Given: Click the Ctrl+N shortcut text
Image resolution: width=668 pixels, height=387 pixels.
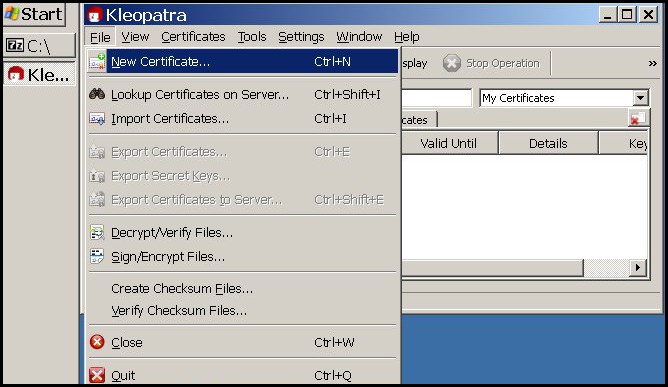Looking at the screenshot, I should click(x=332, y=62).
